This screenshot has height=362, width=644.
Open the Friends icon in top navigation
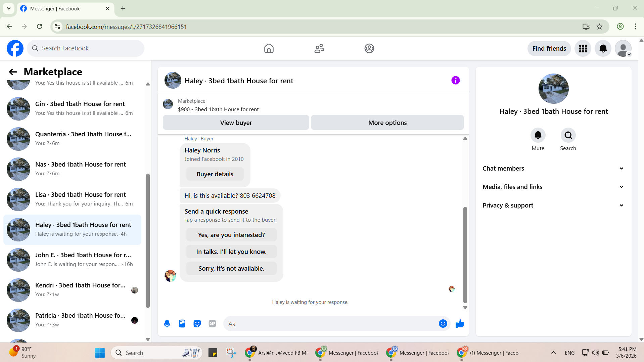pos(319,48)
